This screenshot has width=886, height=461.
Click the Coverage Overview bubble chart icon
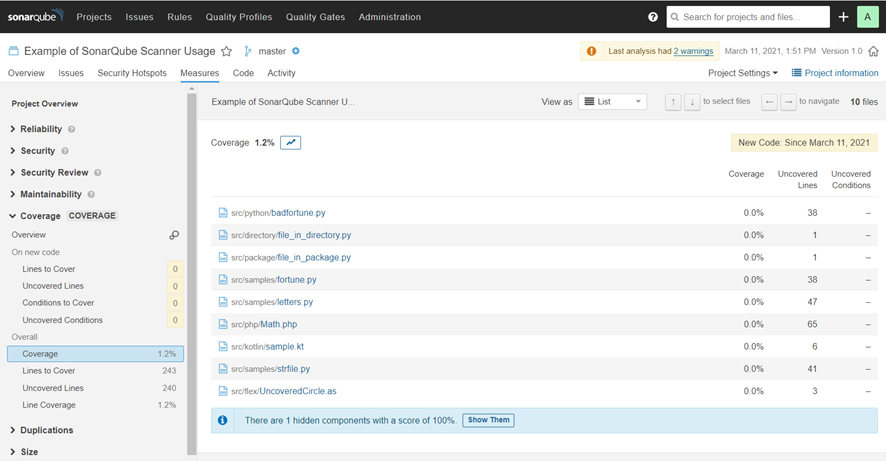coord(174,235)
